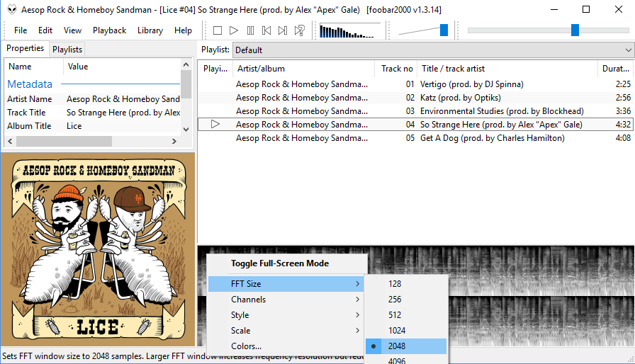This screenshot has width=635, height=364.
Task: Click the Playlist: label
Action: pos(215,50)
